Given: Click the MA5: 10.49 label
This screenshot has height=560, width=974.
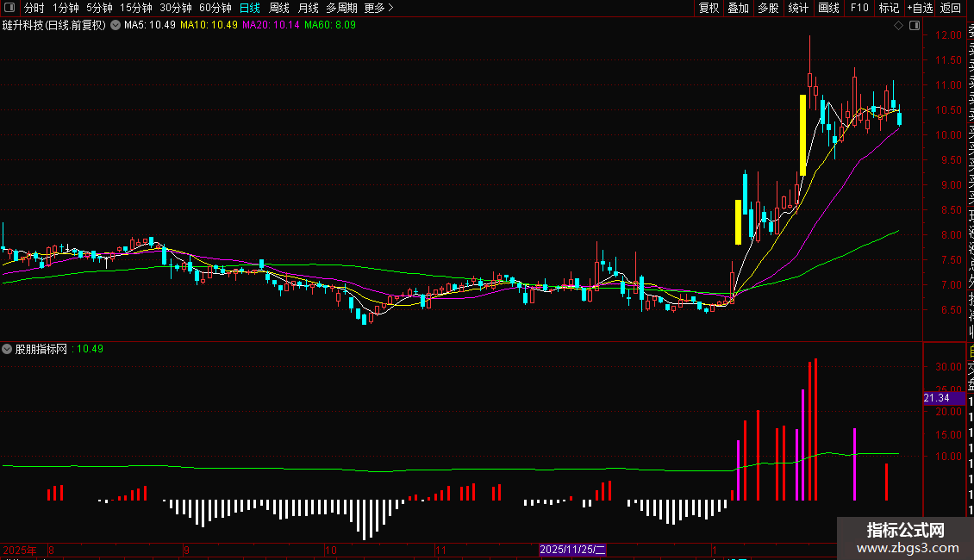Looking at the screenshot, I should (x=150, y=26).
